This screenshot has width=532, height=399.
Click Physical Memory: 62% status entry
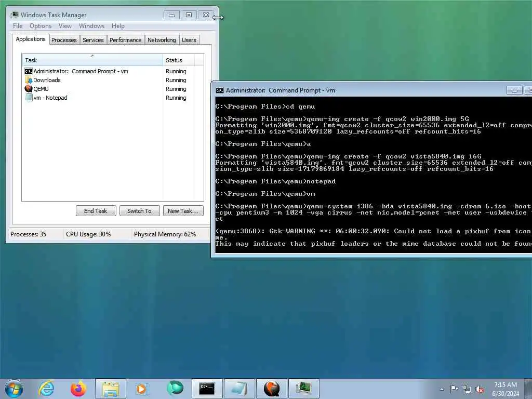click(x=165, y=234)
